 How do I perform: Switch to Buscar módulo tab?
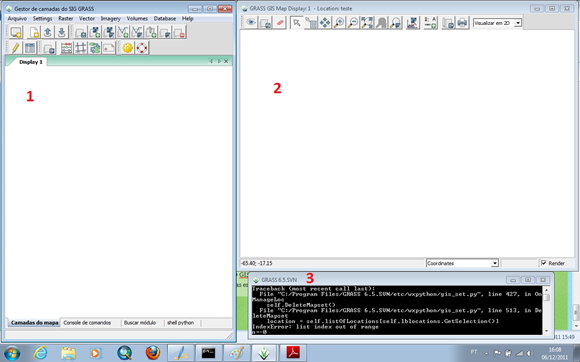click(x=140, y=322)
